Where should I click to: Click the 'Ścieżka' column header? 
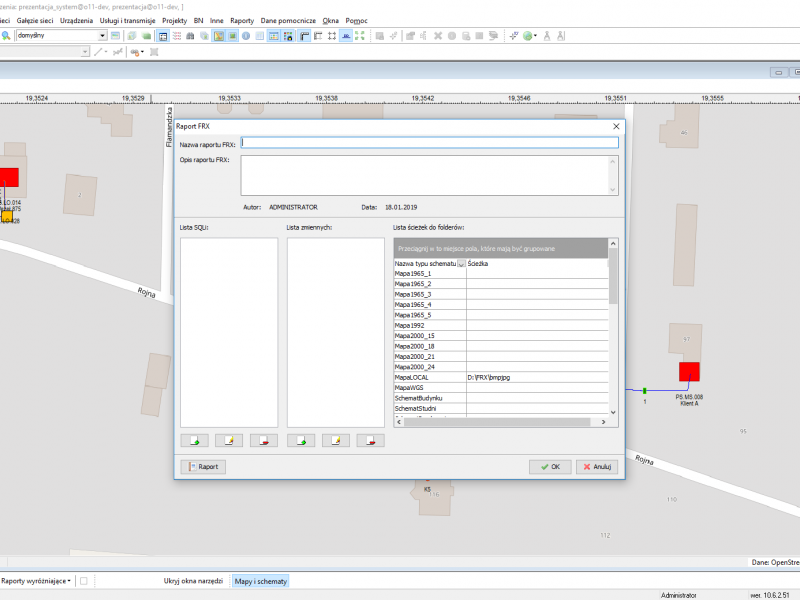click(x=537, y=264)
